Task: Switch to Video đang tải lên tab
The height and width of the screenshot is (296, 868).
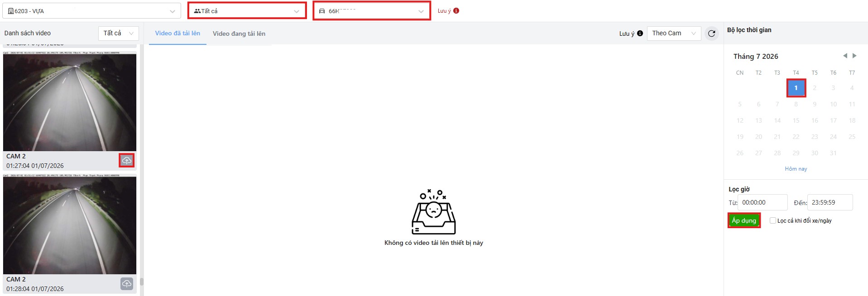Action: pos(239,33)
